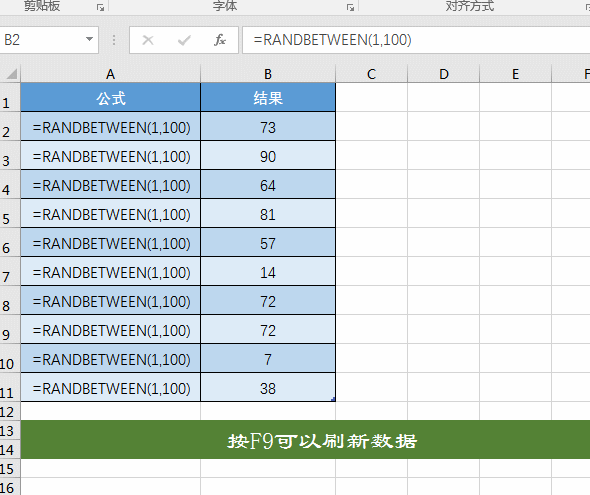Open the Font group dialog launcher

350,7
